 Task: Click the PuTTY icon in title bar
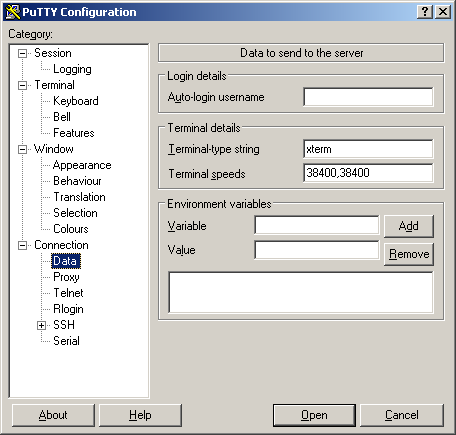click(13, 12)
